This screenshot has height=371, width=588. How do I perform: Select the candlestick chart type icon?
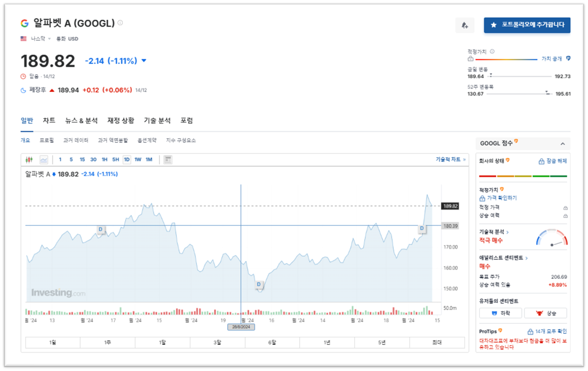click(29, 160)
